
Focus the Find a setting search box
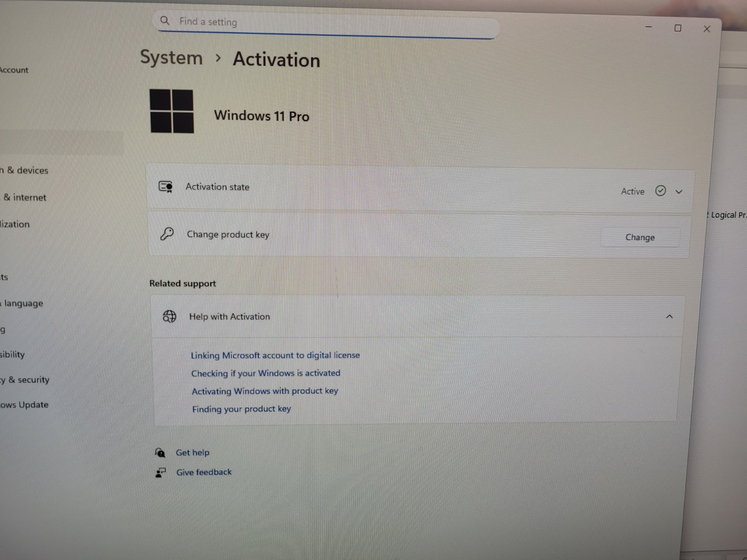pos(327,24)
